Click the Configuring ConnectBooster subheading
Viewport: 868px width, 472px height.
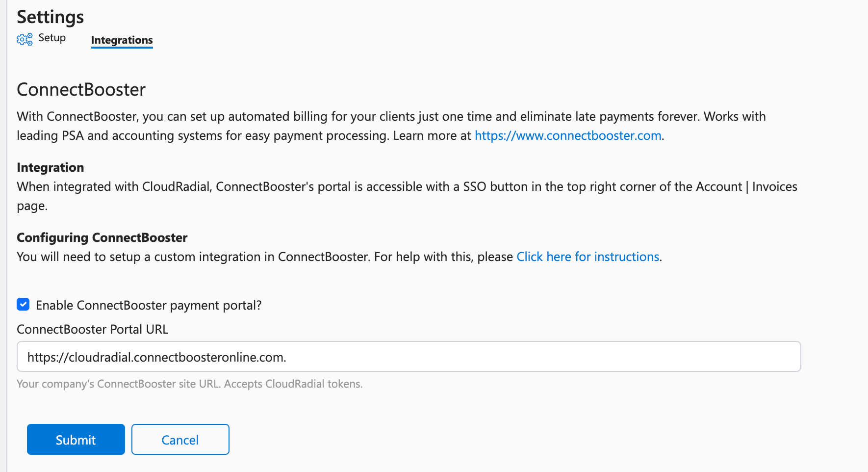(x=102, y=237)
